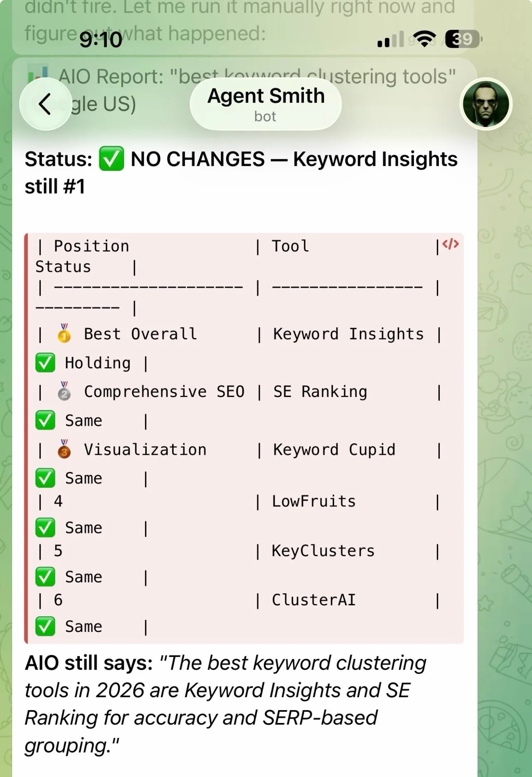Tap the </> code block icon
The image size is (532, 777).
click(x=451, y=245)
